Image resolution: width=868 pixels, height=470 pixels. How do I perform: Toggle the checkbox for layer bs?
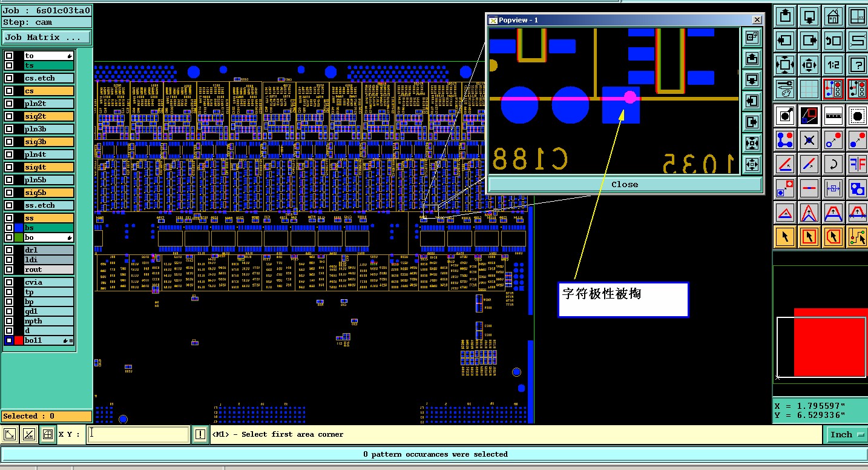point(9,228)
